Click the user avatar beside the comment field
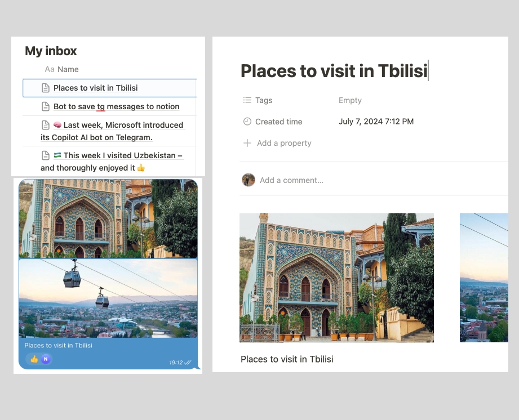 [248, 180]
